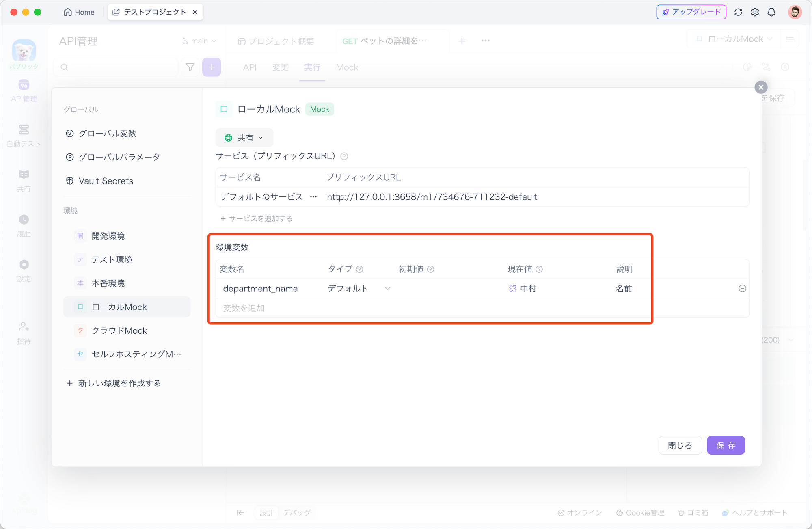Open 履歴 in the sidebar
The width and height of the screenshot is (812, 529).
24,226
